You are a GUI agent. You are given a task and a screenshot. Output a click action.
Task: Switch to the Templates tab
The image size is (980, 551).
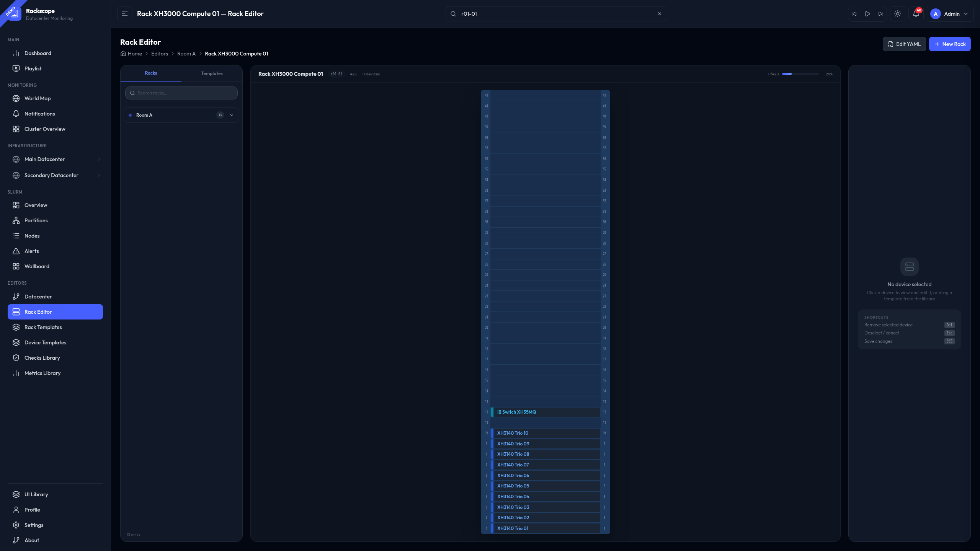[x=211, y=73]
